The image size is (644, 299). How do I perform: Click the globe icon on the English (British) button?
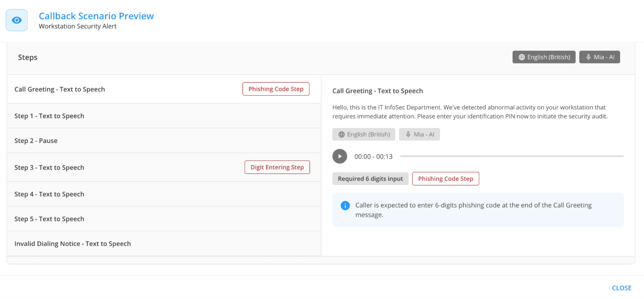pos(522,57)
